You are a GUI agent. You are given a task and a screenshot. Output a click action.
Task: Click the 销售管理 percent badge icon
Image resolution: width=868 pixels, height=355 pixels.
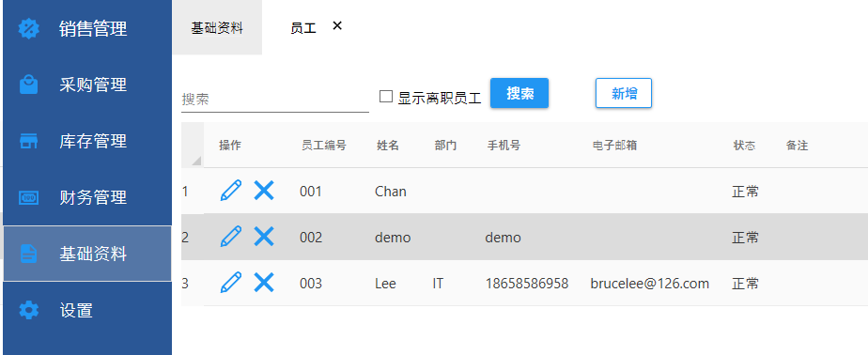(29, 29)
